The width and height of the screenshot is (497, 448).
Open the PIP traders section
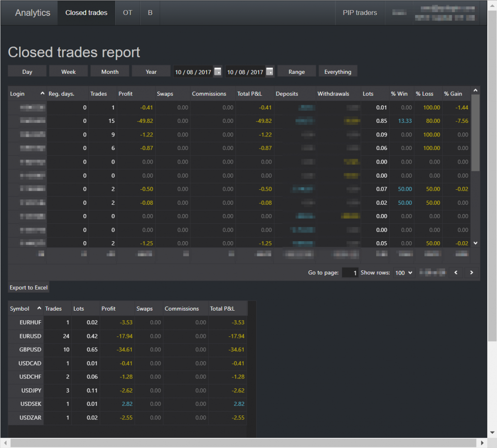coord(360,13)
